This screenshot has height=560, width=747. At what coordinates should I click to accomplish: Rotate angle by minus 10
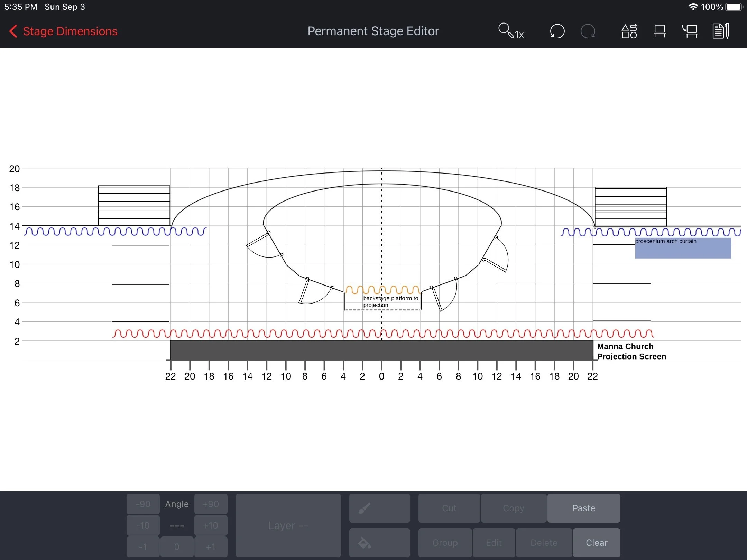[x=143, y=525]
